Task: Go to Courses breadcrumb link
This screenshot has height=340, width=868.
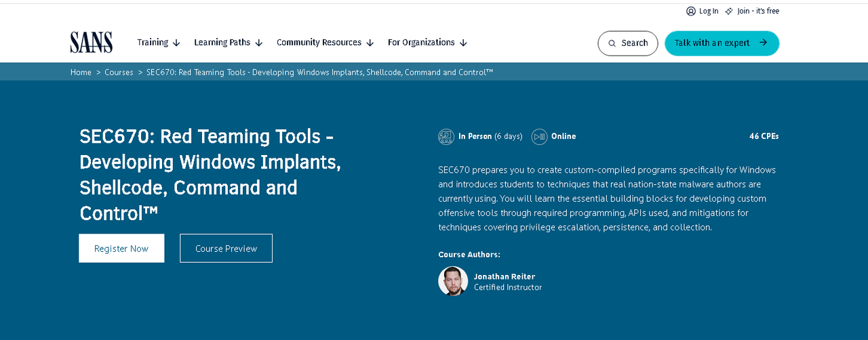Action: tap(119, 72)
